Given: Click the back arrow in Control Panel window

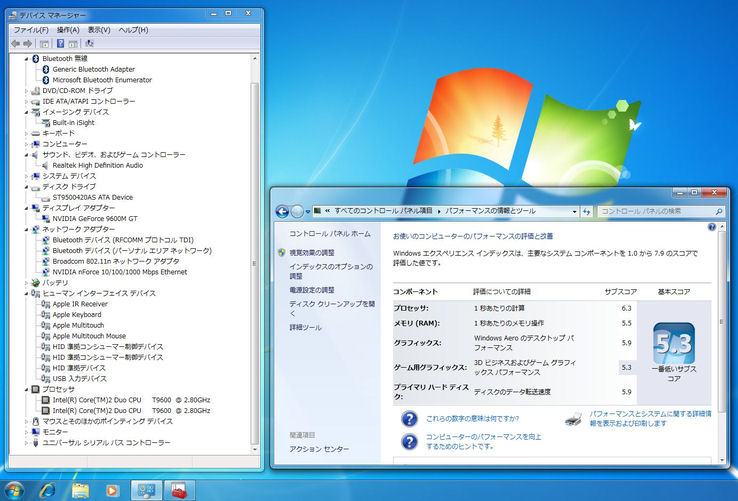Looking at the screenshot, I should [x=281, y=211].
